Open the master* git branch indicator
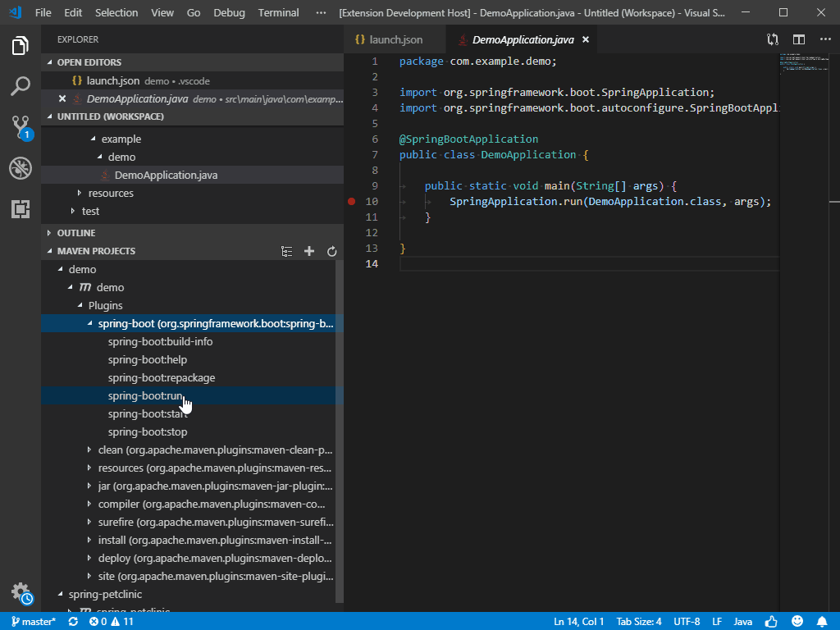This screenshot has width=840, height=630. [33, 622]
